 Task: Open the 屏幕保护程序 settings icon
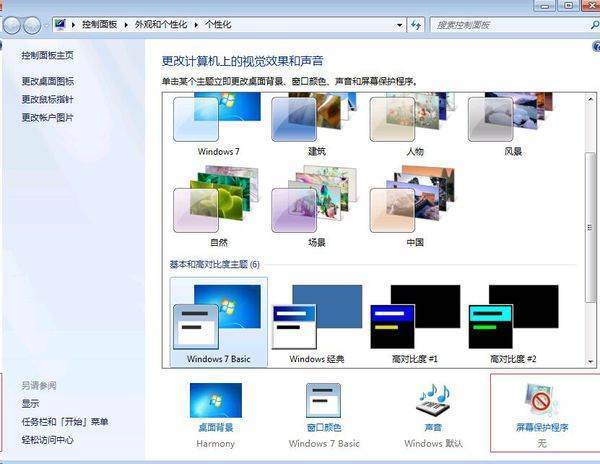(541, 401)
